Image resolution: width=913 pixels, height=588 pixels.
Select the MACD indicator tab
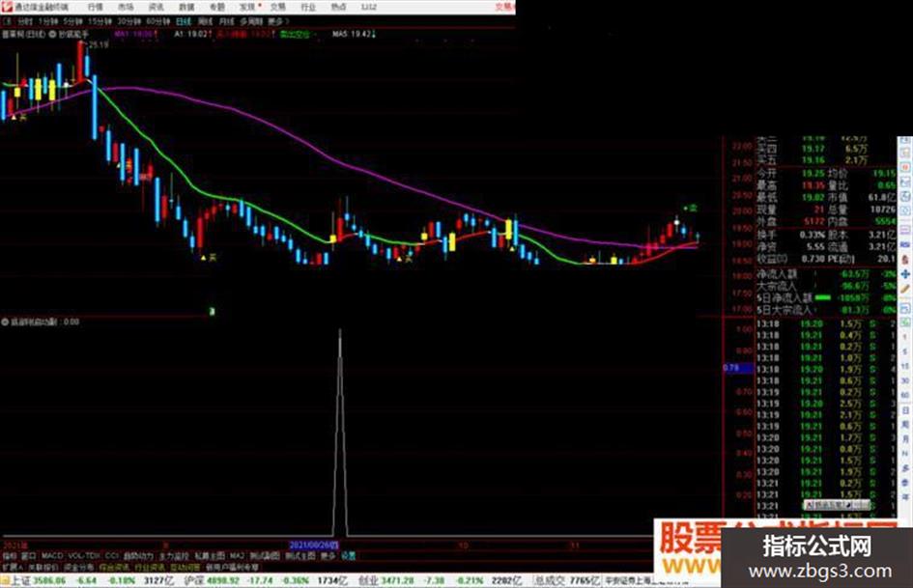click(x=52, y=556)
